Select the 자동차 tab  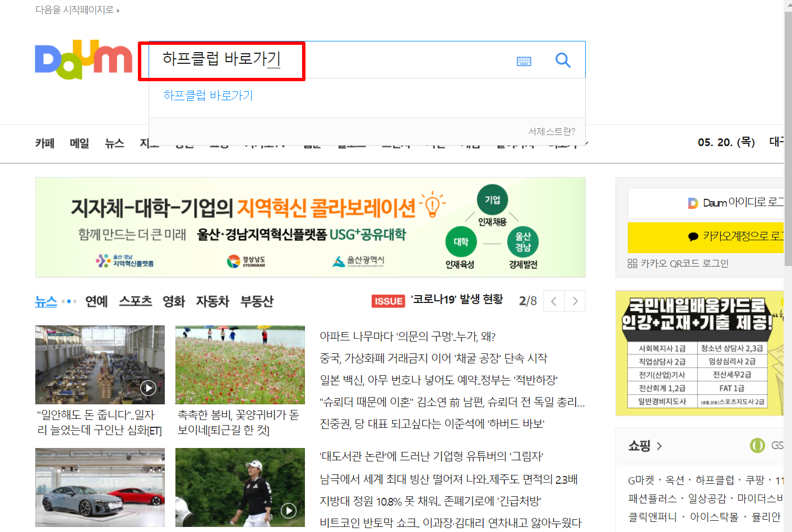(212, 301)
